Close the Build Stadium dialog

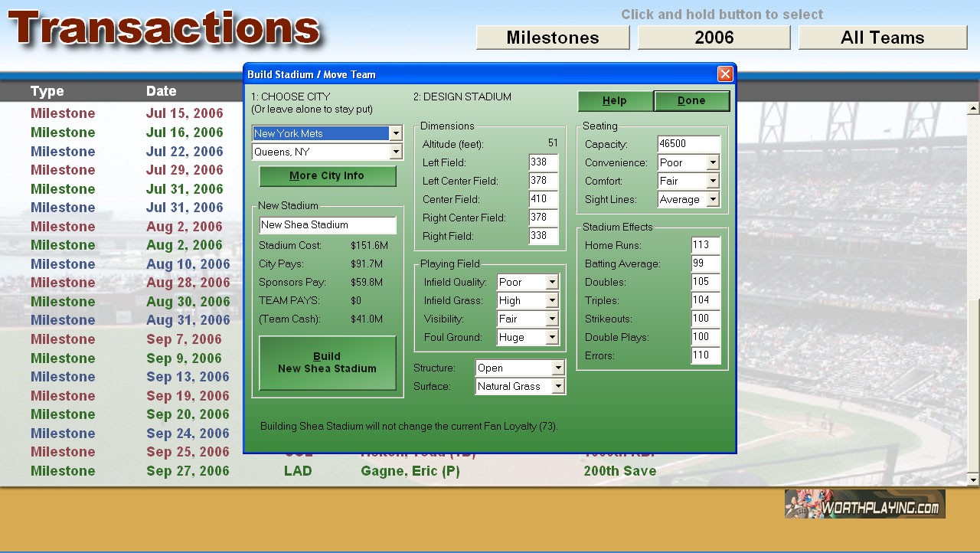click(724, 74)
